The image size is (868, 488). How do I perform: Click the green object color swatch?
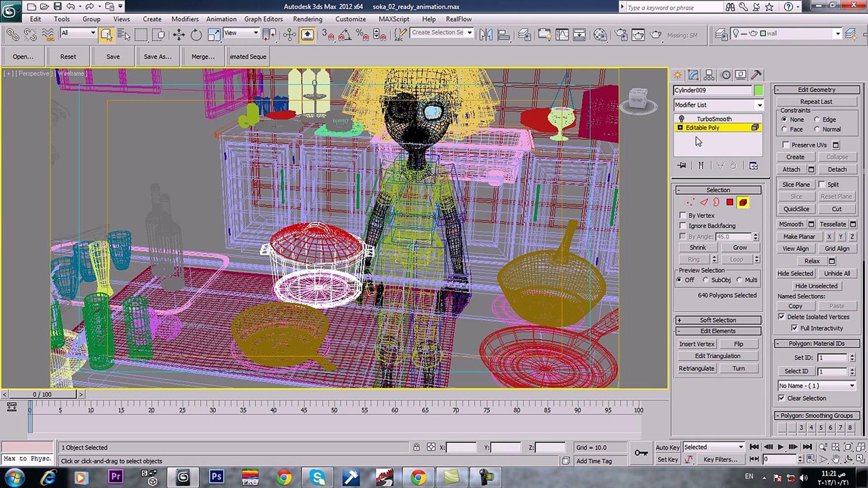click(x=759, y=90)
